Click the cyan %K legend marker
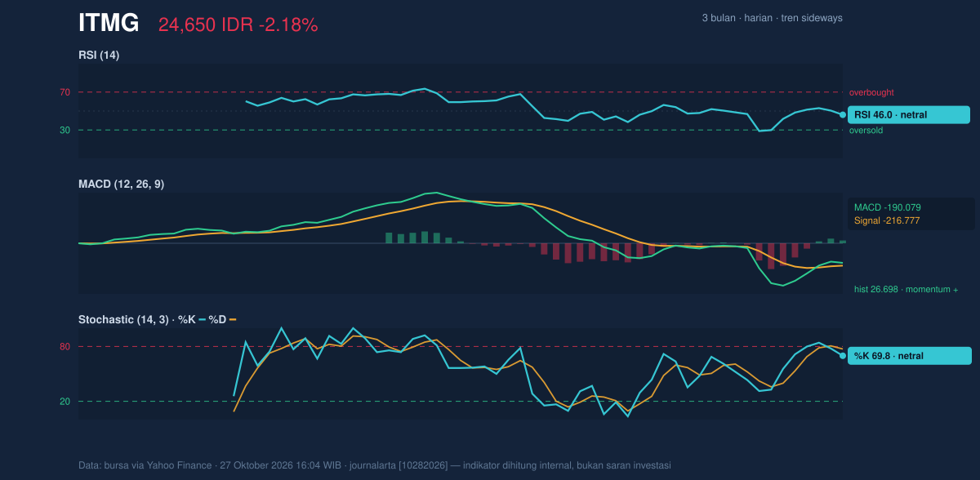The image size is (980, 480). 203,319
